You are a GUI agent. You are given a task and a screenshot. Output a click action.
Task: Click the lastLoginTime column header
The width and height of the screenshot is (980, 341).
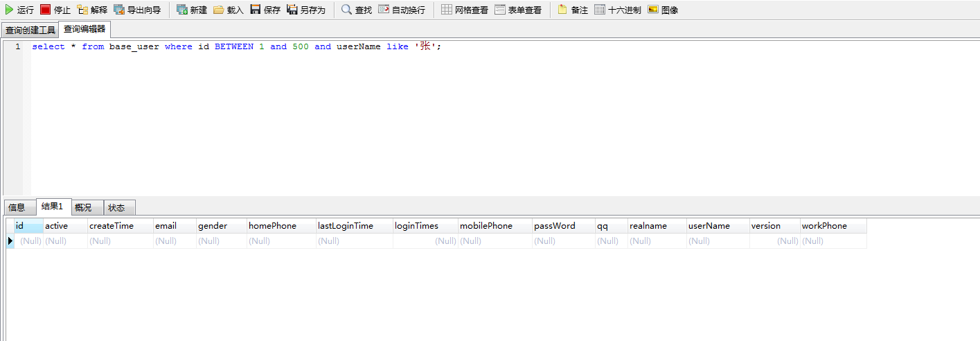coord(355,226)
